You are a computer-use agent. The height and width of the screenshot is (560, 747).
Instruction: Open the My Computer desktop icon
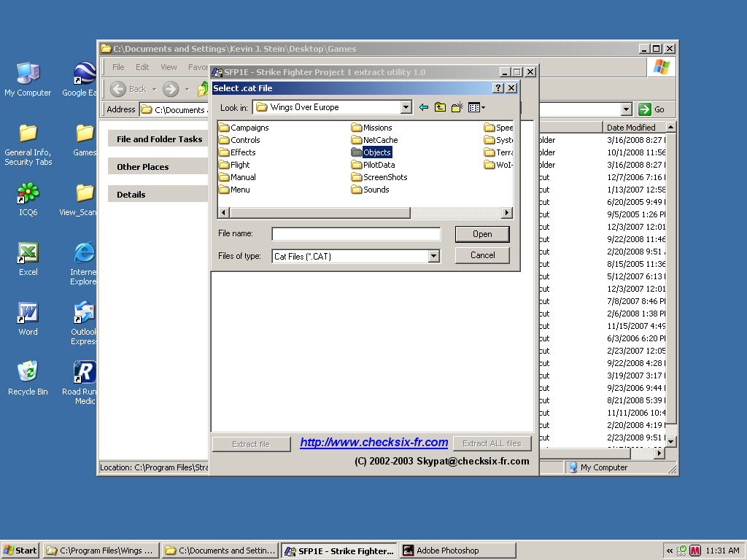pos(28,79)
